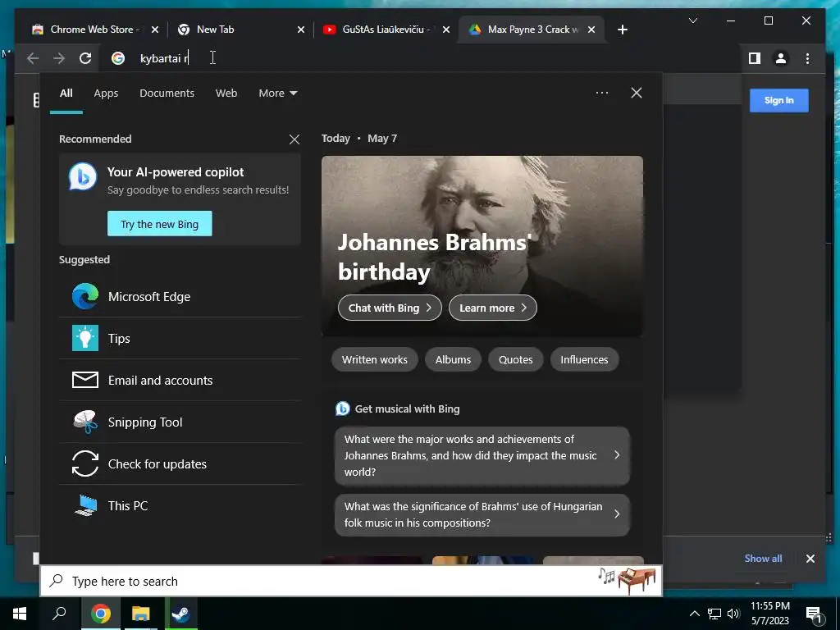This screenshot has height=630, width=840.
Task: Click the Chrome forward navigation arrow
Action: pos(59,58)
